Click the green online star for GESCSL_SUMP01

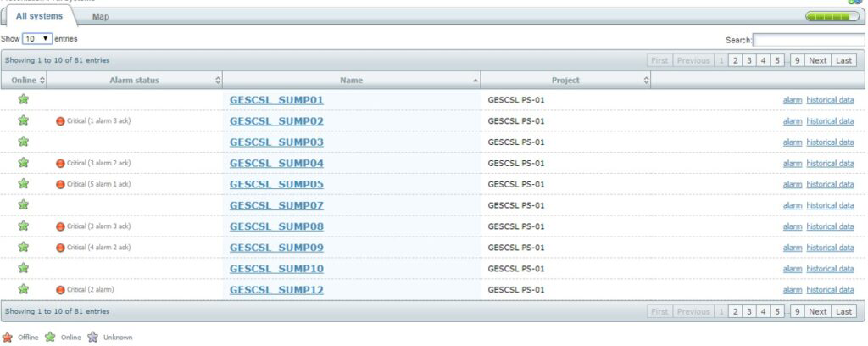[24, 100]
